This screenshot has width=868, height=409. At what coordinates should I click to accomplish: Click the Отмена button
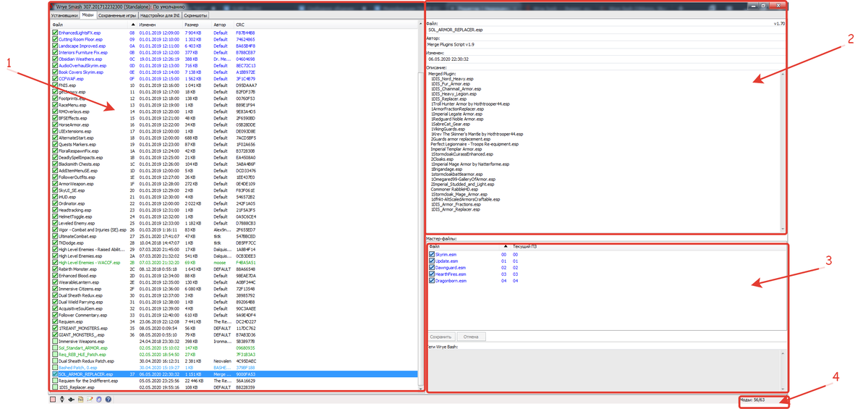click(471, 337)
